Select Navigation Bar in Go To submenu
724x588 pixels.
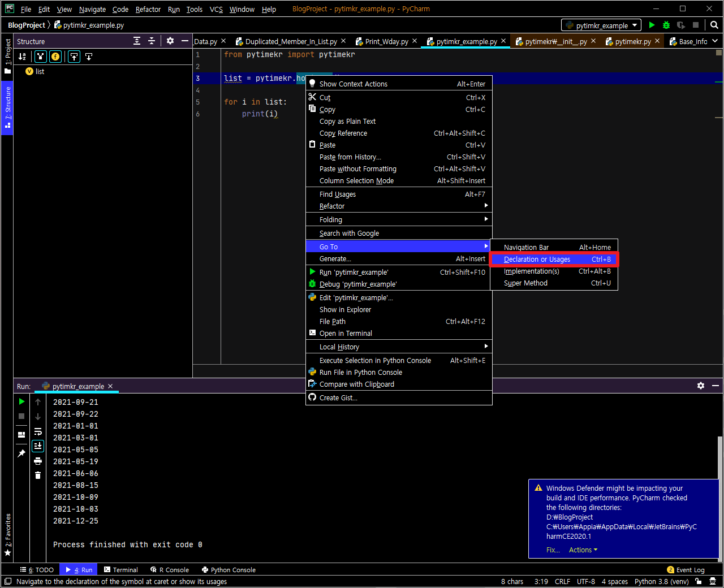tap(554, 247)
